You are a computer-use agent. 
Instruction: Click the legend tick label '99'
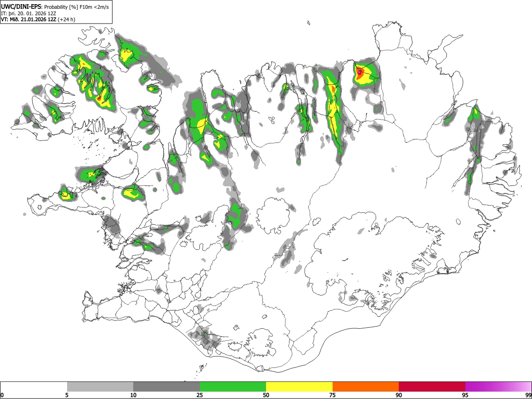(x=528, y=395)
